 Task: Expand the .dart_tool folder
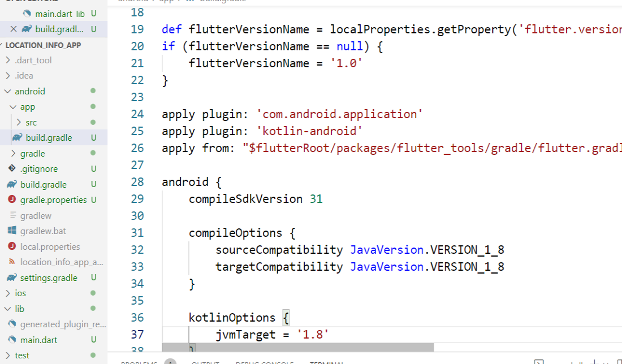click(x=8, y=60)
